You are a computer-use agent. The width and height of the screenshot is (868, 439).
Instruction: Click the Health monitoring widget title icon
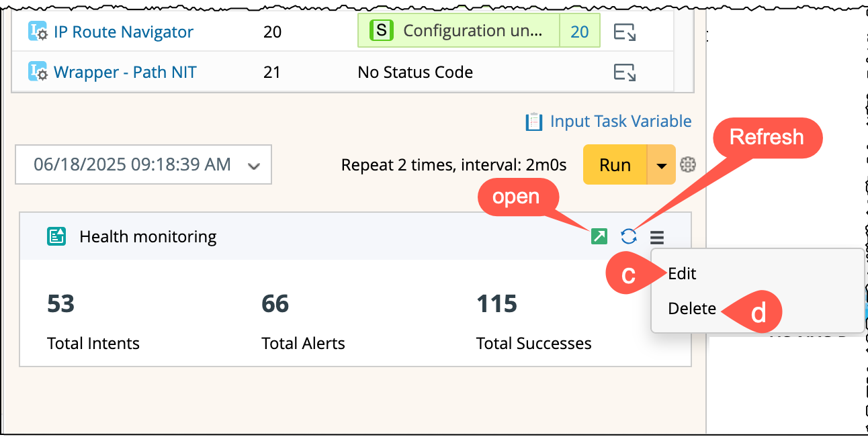[56, 236]
